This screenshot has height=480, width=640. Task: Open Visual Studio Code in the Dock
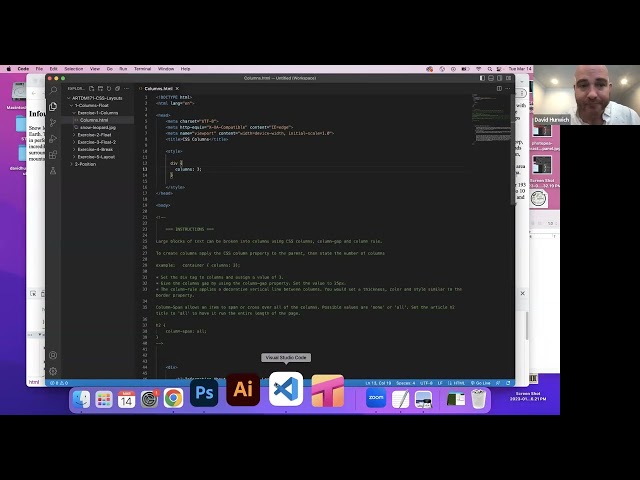pyautogui.click(x=286, y=389)
